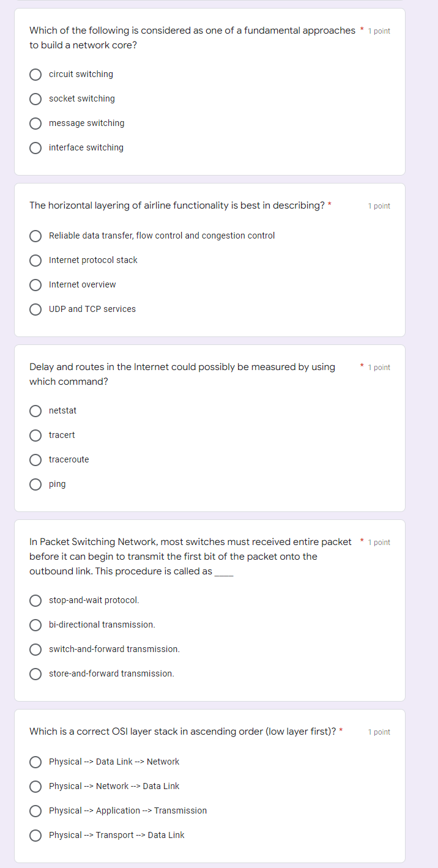Select "Reliable data transfer, flow control and congestion control"
Viewport: 438px width, 868px height.
pyautogui.click(x=36, y=236)
